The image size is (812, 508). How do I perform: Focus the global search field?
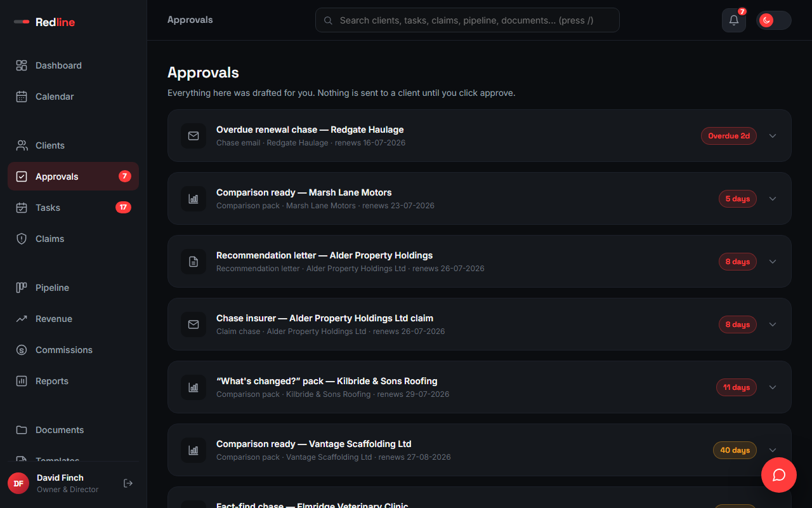(468, 20)
